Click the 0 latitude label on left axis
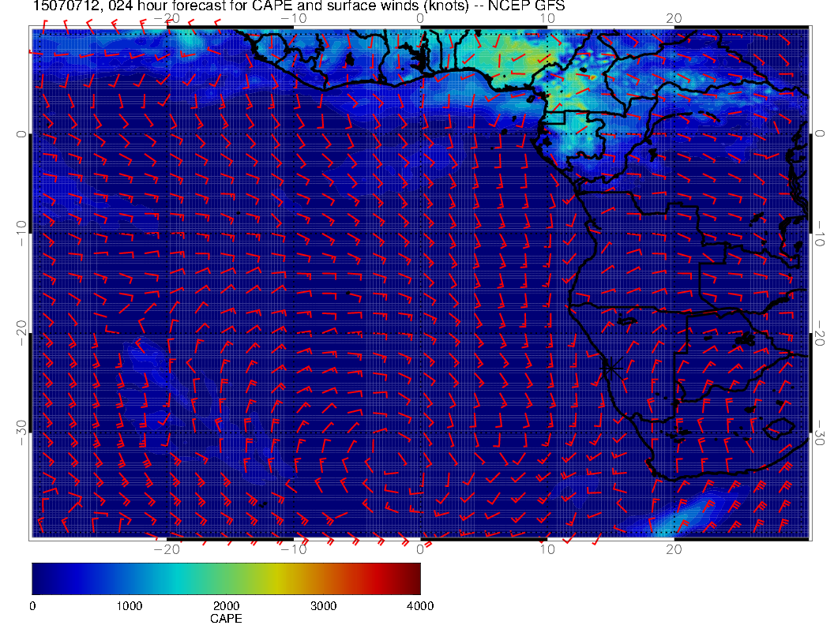Image resolution: width=834 pixels, height=644 pixels. pos(21,134)
